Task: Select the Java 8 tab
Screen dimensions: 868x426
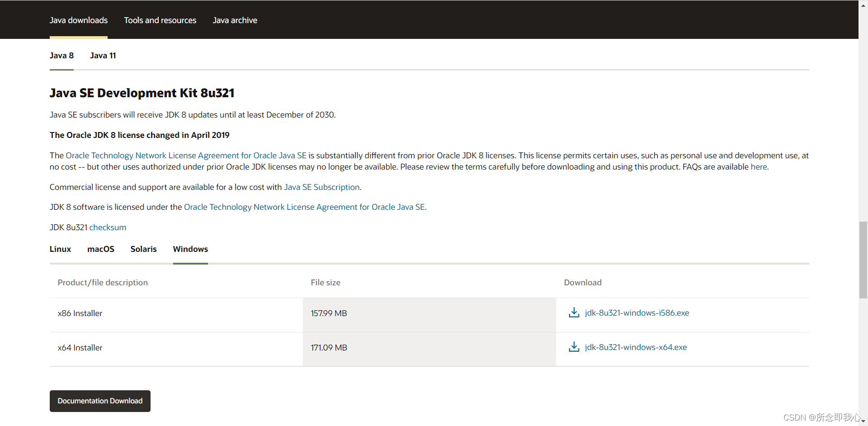Action: tap(61, 56)
